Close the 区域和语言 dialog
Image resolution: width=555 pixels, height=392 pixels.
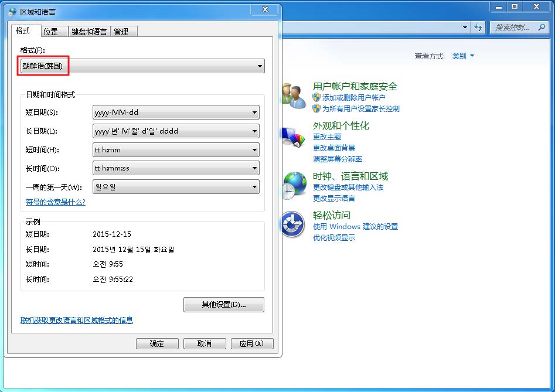tap(265, 9)
